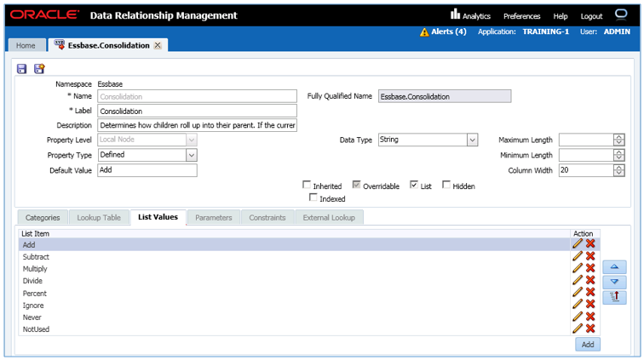Click the Add list item button

tap(587, 345)
